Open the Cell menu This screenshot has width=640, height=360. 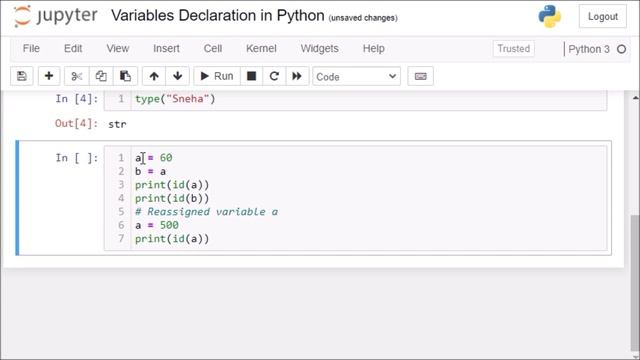213,49
